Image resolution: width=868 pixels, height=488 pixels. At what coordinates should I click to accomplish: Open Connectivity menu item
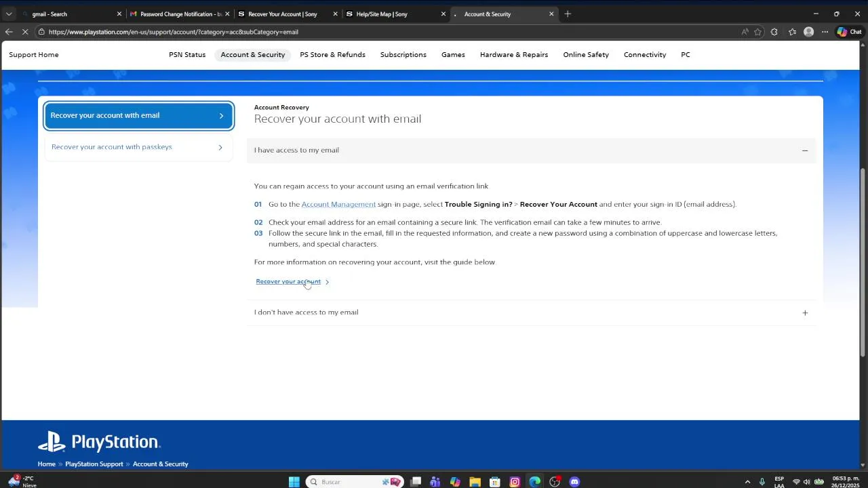point(645,55)
